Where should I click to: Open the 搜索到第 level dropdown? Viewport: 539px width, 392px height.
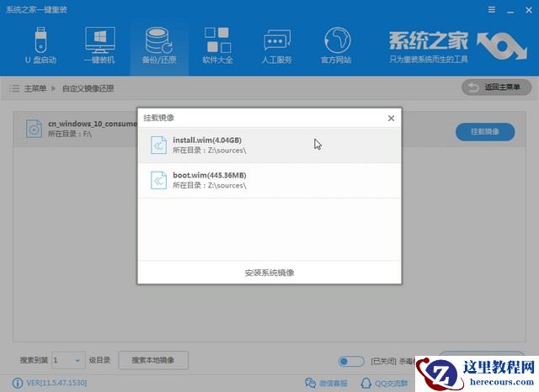68,360
